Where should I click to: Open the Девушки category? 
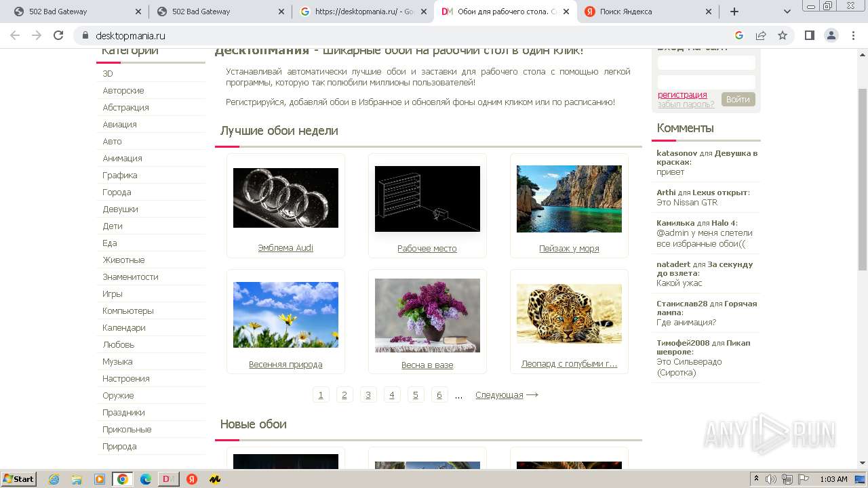[x=120, y=209]
